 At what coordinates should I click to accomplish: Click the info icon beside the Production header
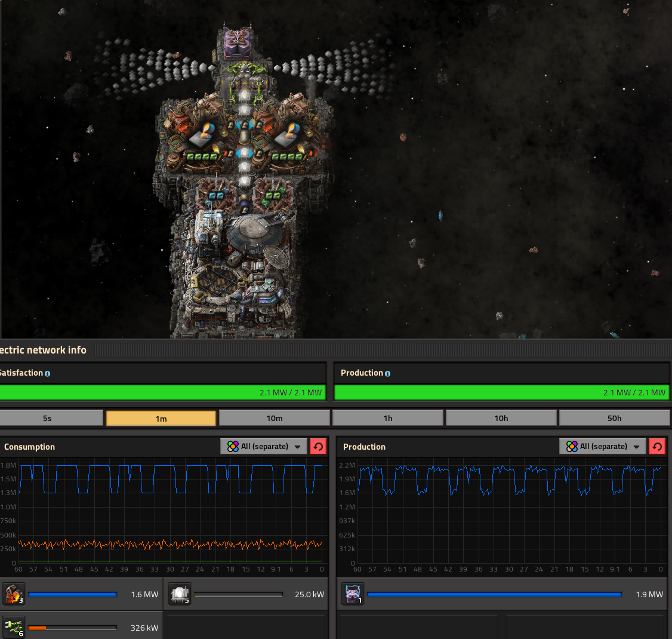(x=387, y=373)
